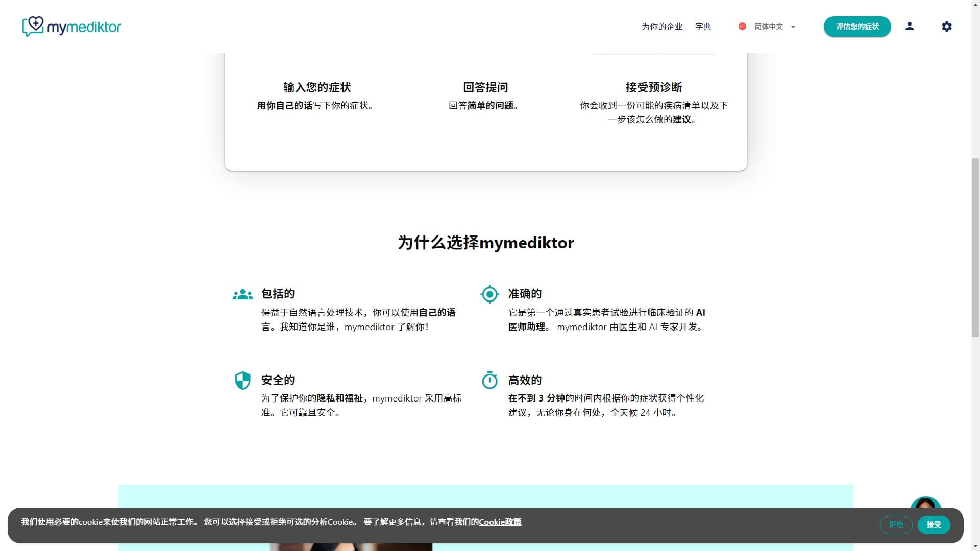Open the settings gear icon

coord(947,27)
